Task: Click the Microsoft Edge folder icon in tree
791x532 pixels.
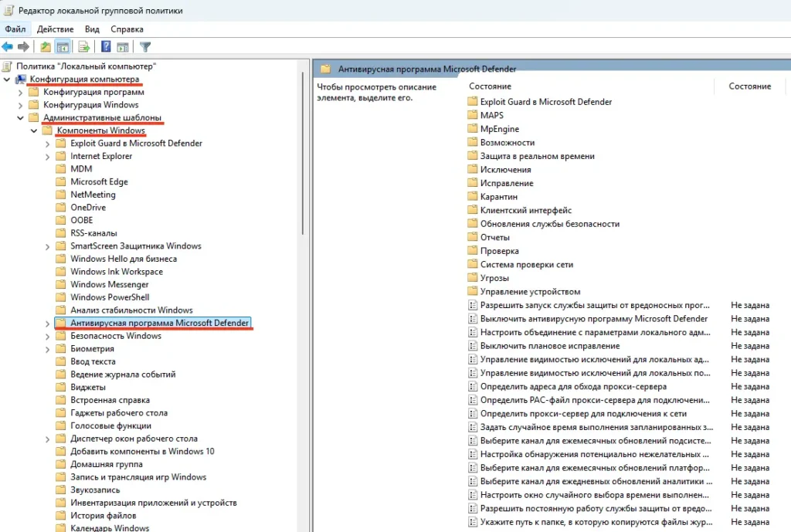Action: click(60, 181)
